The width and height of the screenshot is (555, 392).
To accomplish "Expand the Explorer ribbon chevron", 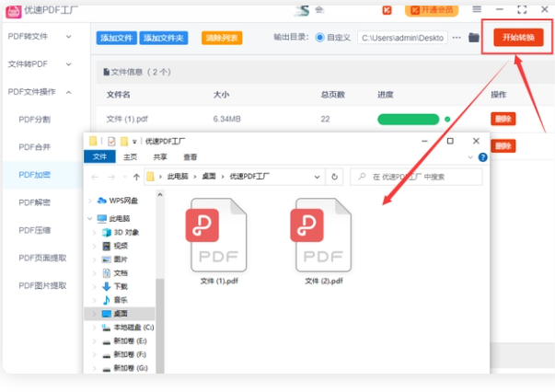I will (470, 157).
